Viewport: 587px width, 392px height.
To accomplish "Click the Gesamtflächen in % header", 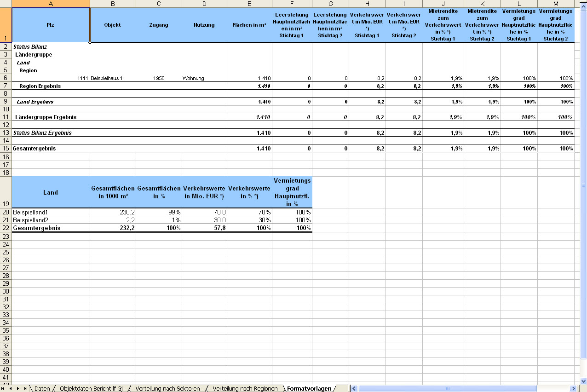I will 159,192.
